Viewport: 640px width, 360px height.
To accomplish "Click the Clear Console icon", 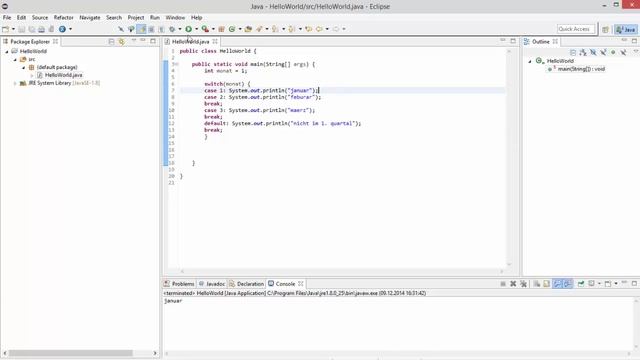I will click(536, 284).
